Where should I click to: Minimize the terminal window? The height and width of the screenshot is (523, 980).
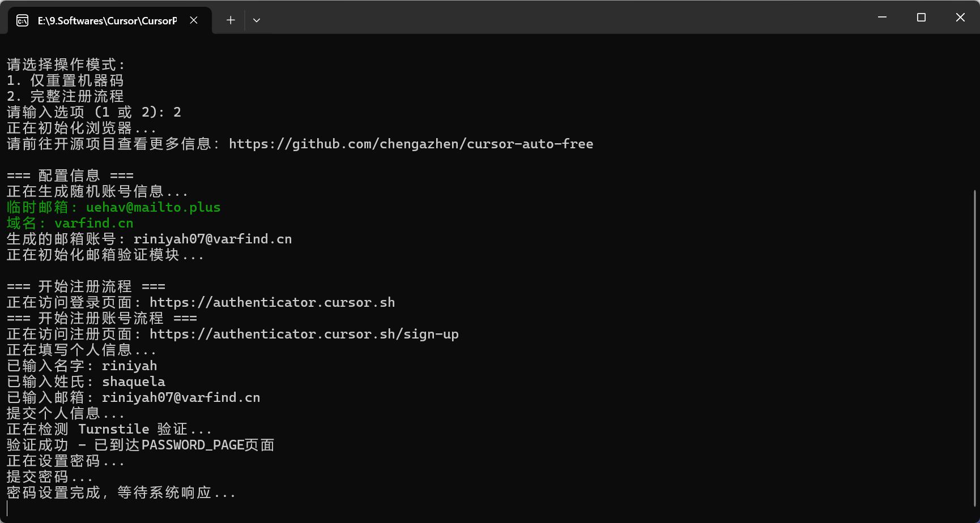pos(882,18)
